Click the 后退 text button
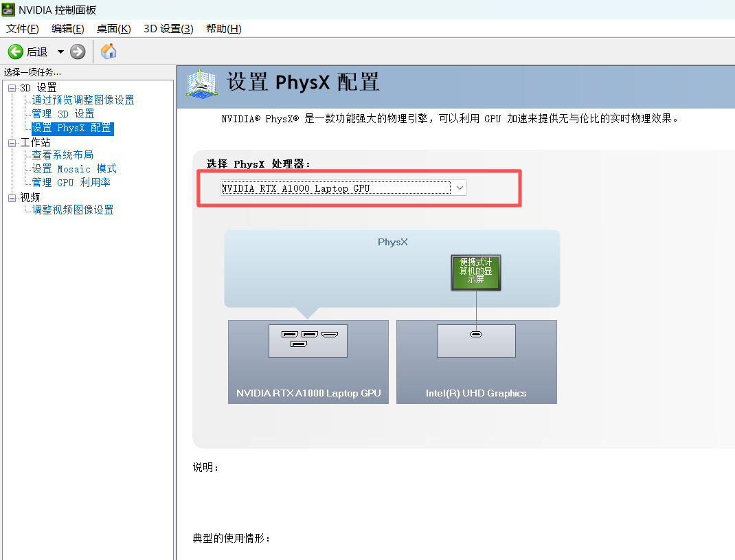Screen dimensions: 735x560 tap(37, 52)
